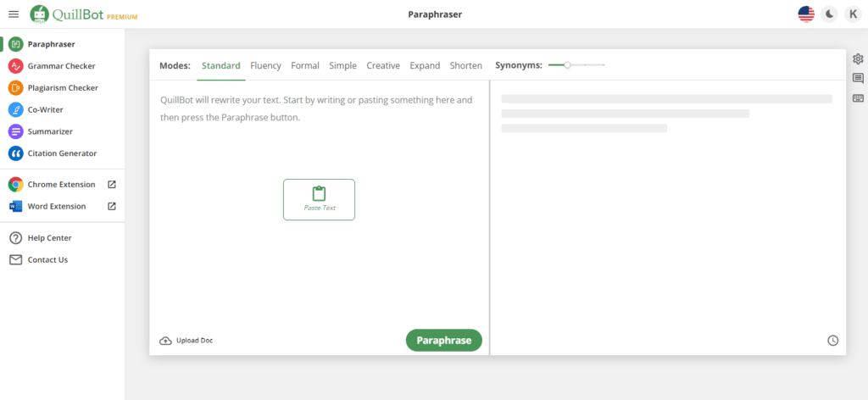Click the Chrome browser icon
Screen dimensions: 868x400
15,184
